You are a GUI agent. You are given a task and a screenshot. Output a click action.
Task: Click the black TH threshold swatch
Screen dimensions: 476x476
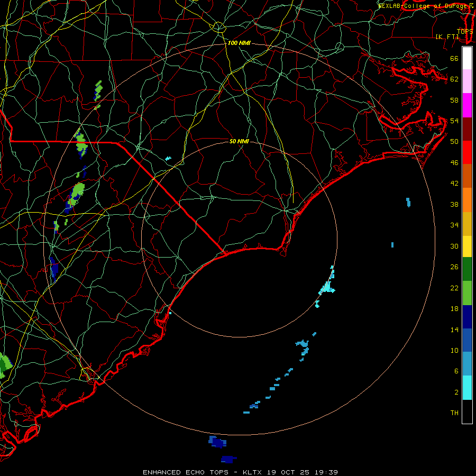coord(467,411)
